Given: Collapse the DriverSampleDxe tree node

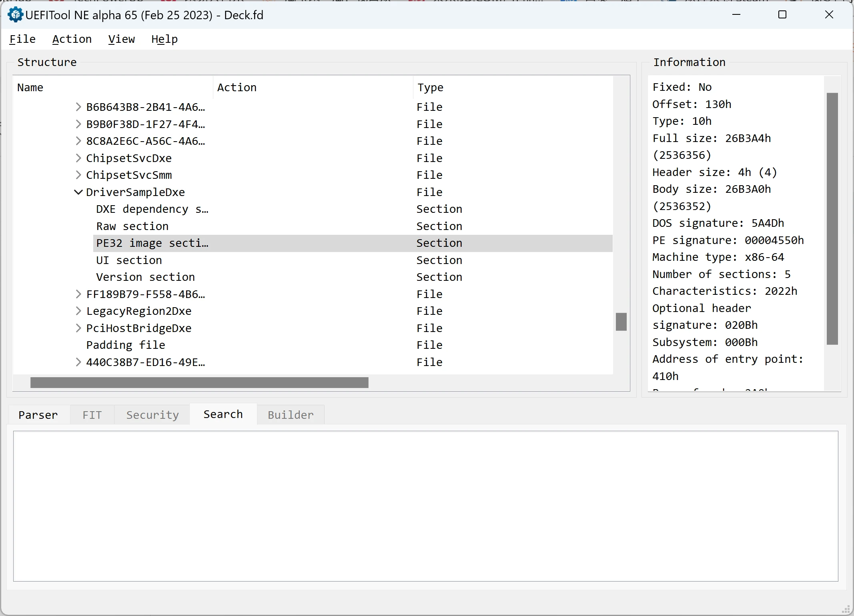Looking at the screenshot, I should point(78,192).
